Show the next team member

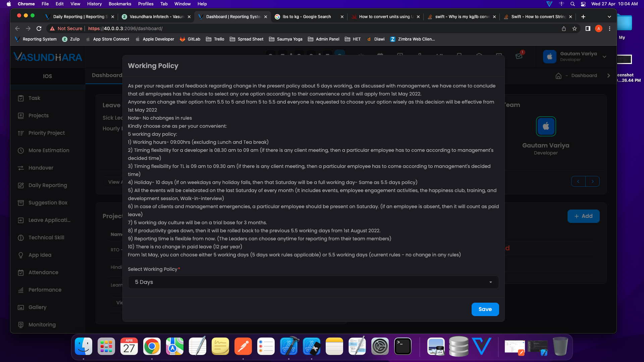(593, 181)
